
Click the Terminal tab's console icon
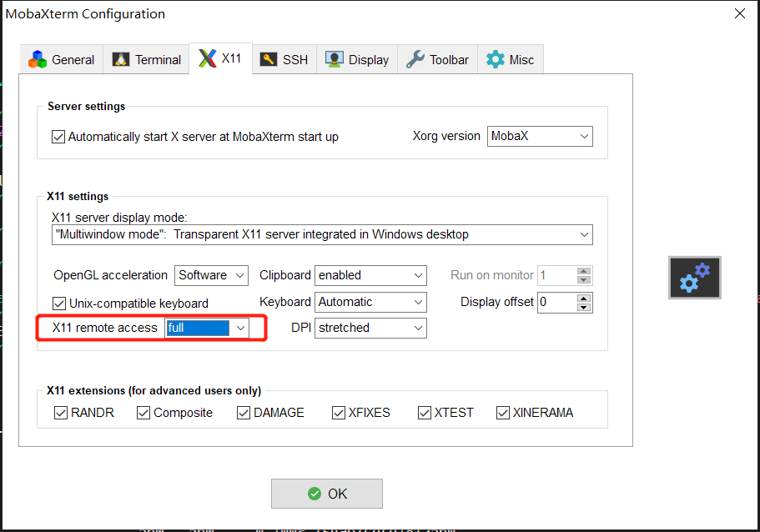click(x=123, y=59)
